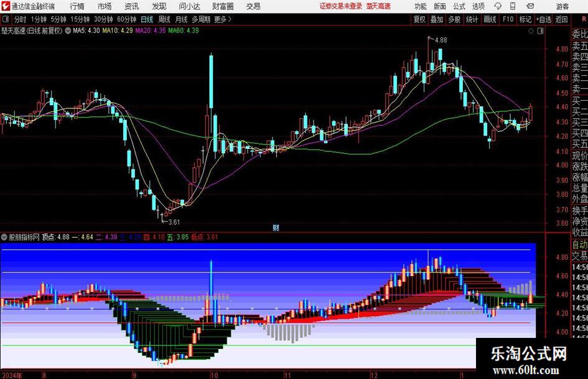Click the 复权 toolbar button
The height and width of the screenshot is (379, 588).
click(419, 19)
